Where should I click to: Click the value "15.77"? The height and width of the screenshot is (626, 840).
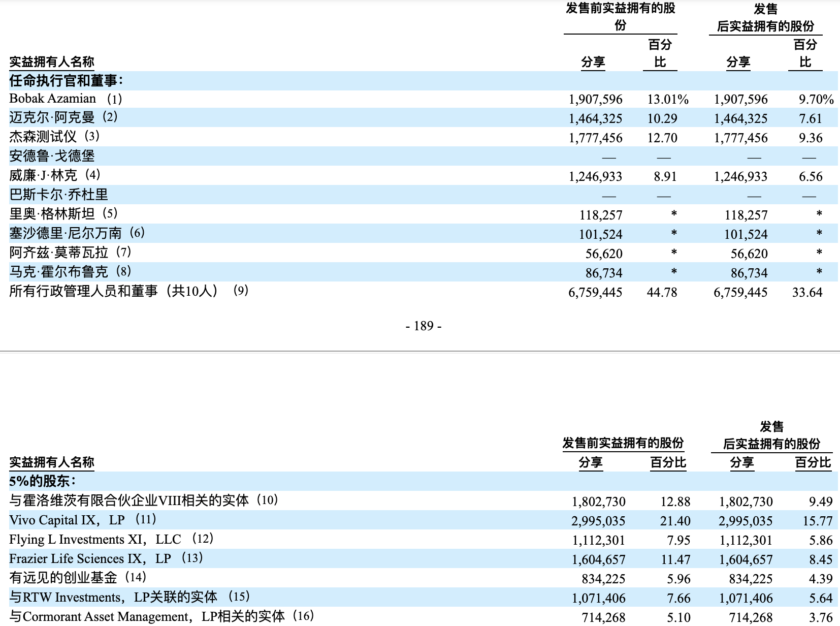(818, 521)
